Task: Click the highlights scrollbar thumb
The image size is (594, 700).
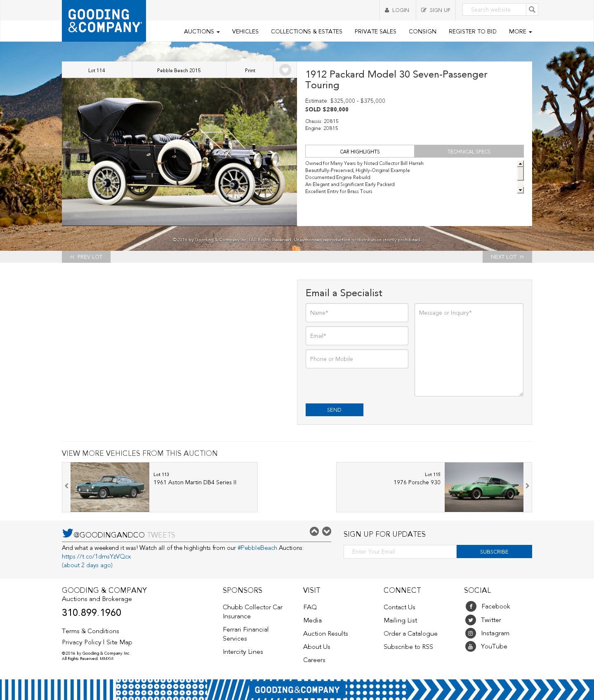Action: pos(521,174)
